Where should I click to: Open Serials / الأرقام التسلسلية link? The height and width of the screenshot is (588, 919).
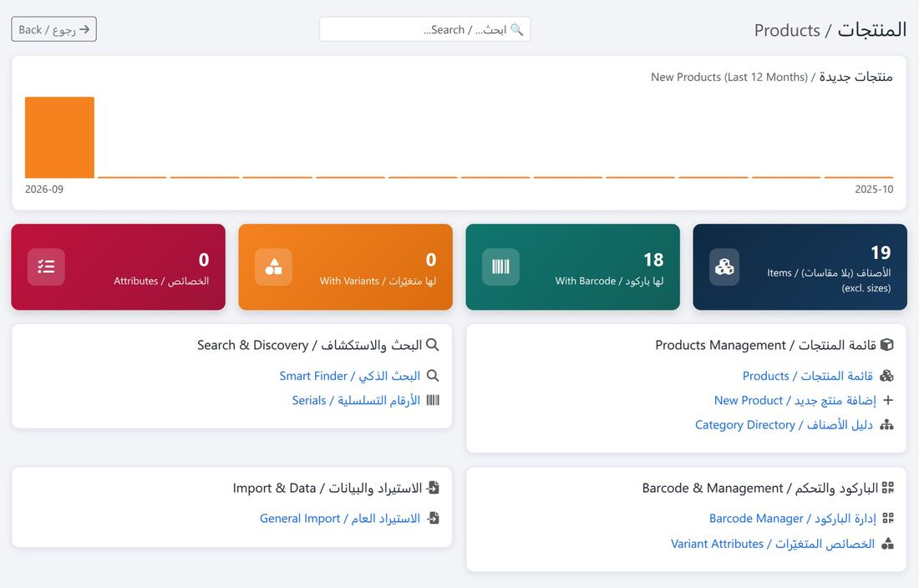click(x=357, y=401)
